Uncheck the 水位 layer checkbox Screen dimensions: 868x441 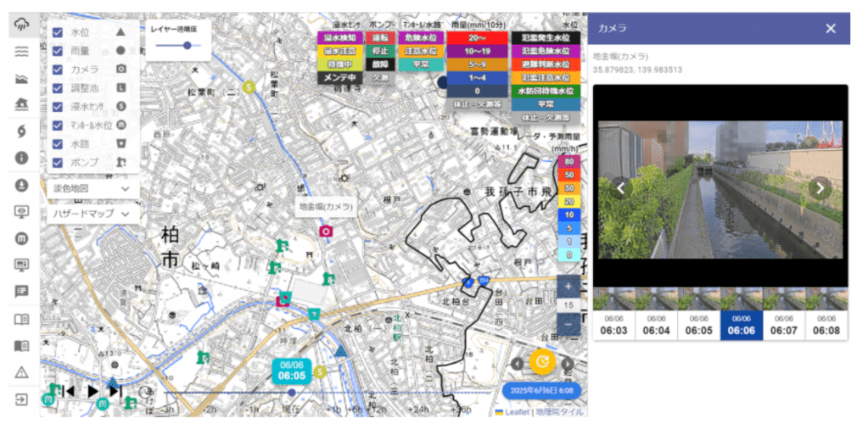point(58,31)
